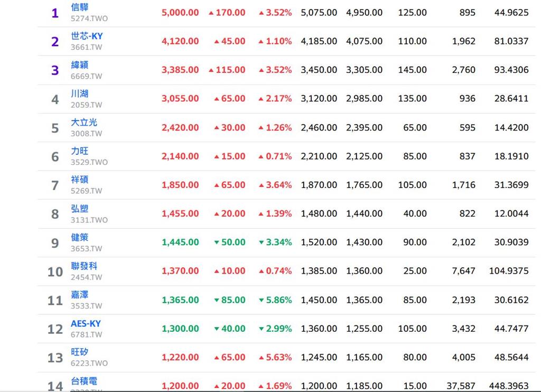This screenshot has width=541, height=392.
Task: Select ticker code 6781.TW
Action: click(x=87, y=334)
